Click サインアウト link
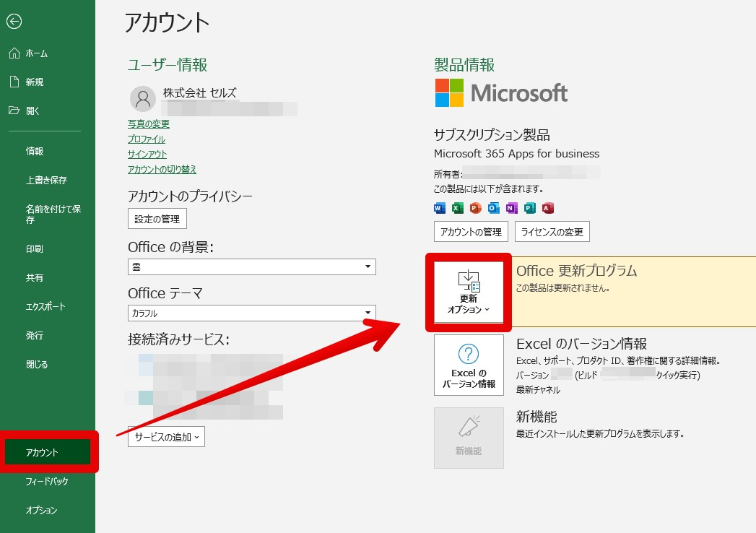The height and width of the screenshot is (533, 756). (x=147, y=154)
